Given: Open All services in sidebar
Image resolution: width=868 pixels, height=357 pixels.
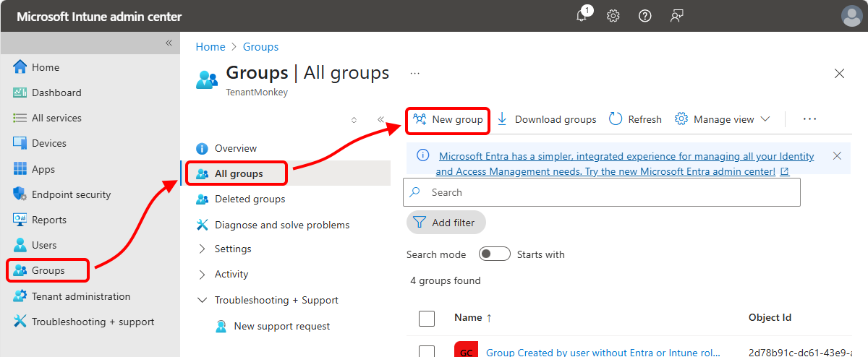Looking at the screenshot, I should click(48, 118).
